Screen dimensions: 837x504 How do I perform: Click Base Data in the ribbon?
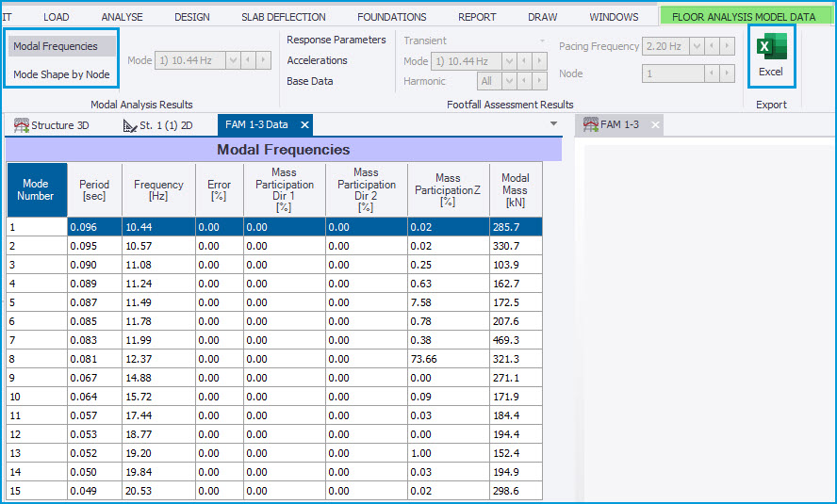click(x=309, y=81)
